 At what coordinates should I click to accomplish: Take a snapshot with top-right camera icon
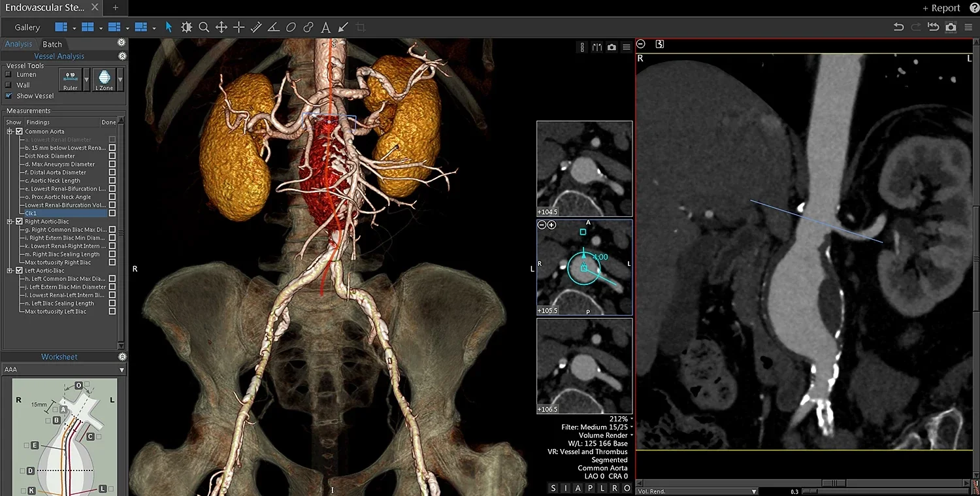[951, 27]
